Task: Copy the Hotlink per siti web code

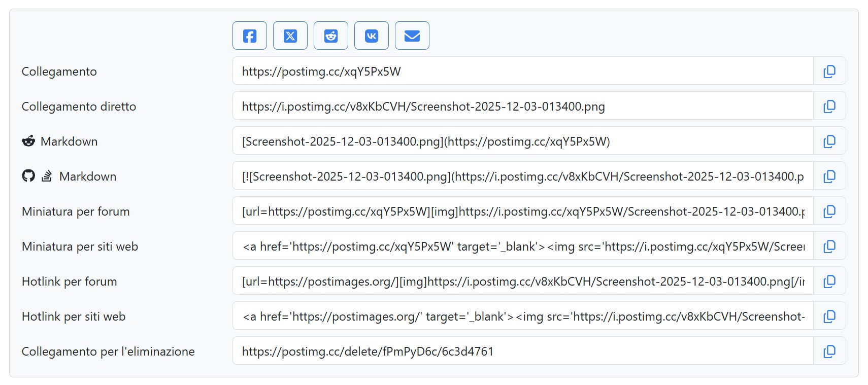Action: (x=829, y=316)
